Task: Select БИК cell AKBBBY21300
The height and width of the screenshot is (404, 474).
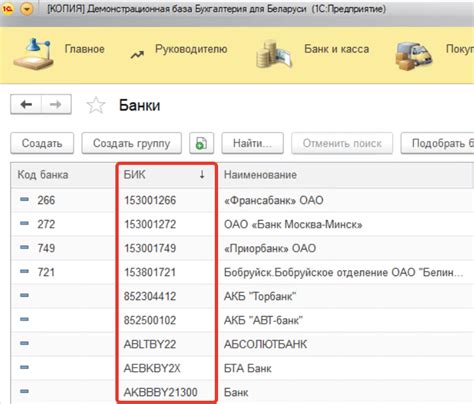Action: (x=161, y=392)
